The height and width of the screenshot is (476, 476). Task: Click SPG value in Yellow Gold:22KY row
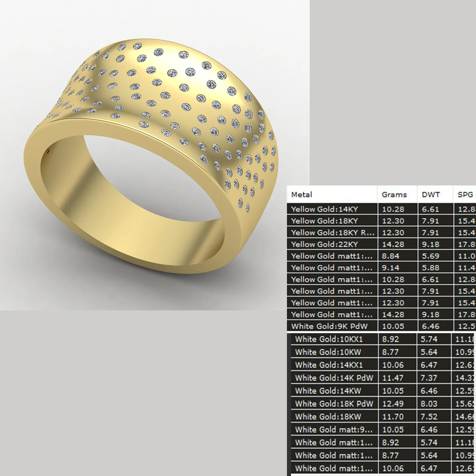(466, 244)
